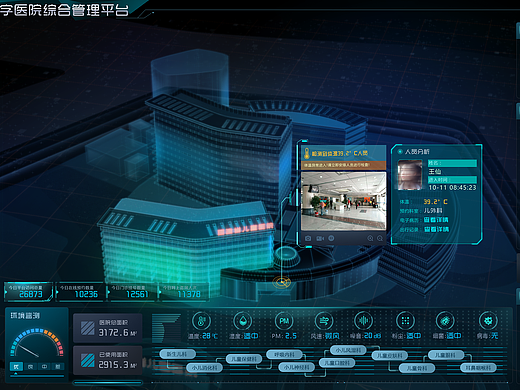Open the 儿童口腔科 department node
Image resolution: width=520 pixels, height=390 pixels.
pos(337,363)
